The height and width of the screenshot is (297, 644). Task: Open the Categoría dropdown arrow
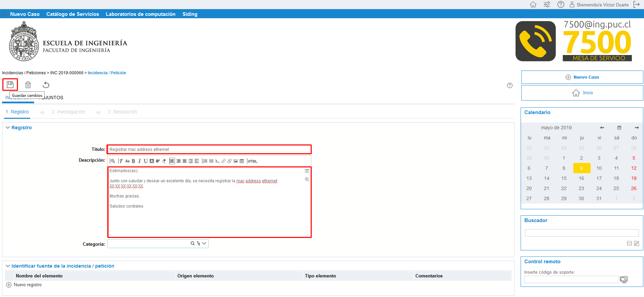click(204, 243)
